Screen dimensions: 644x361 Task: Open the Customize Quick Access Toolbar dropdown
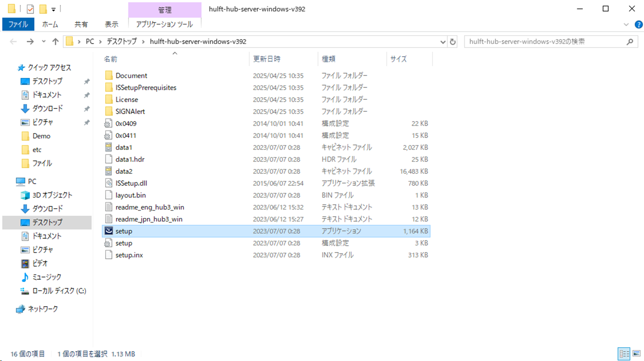[x=53, y=9]
